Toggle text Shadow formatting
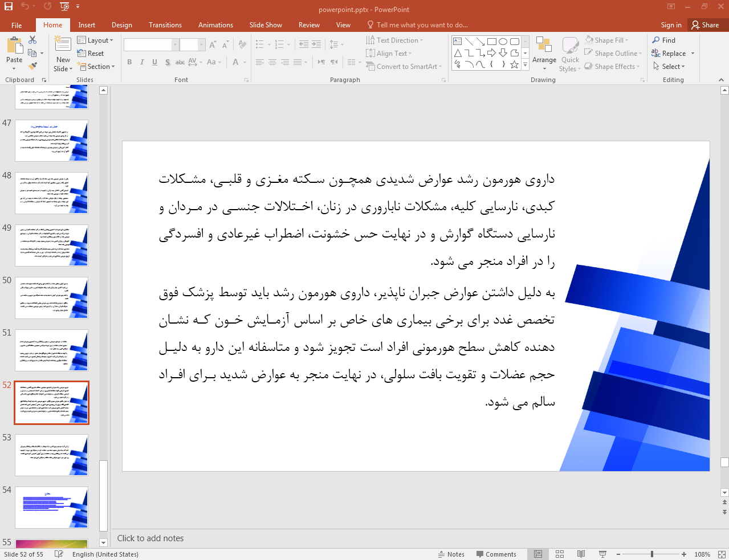This screenshot has height=560, width=729. [x=167, y=62]
